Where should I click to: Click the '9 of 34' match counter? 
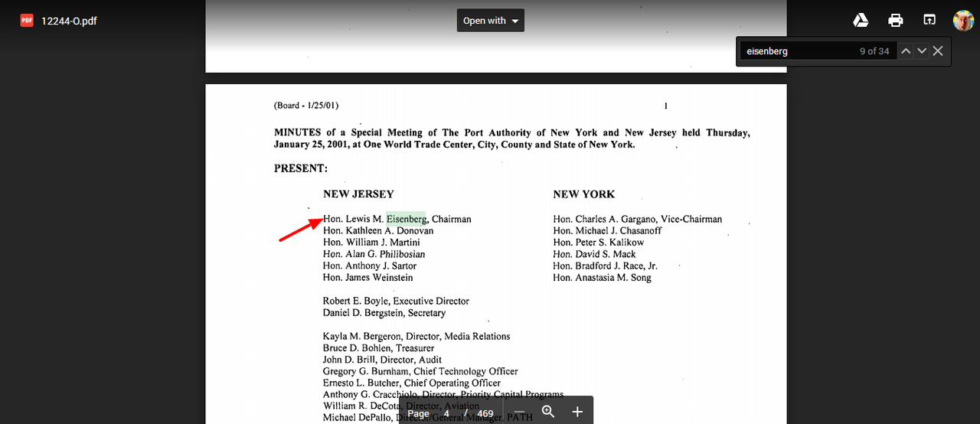pyautogui.click(x=874, y=51)
